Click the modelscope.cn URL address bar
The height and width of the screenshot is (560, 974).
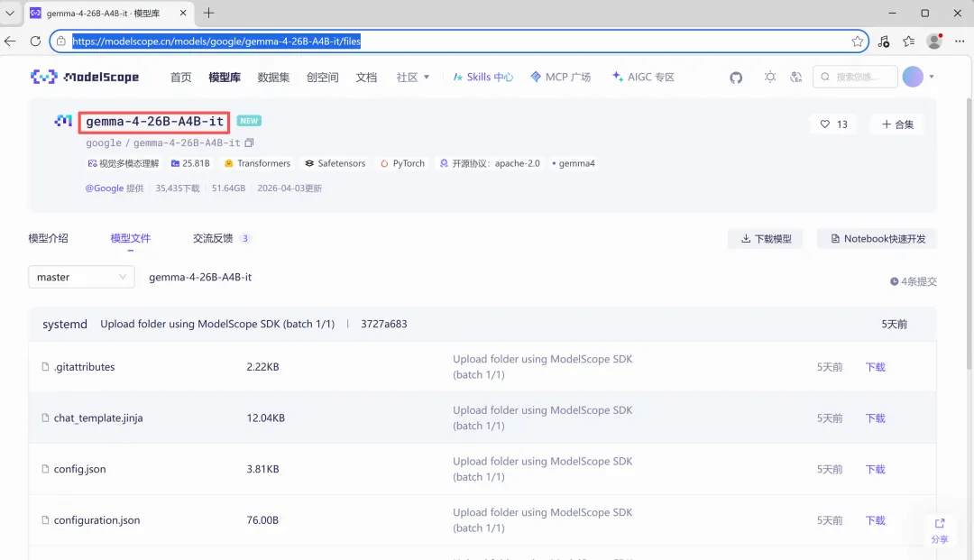click(x=460, y=41)
